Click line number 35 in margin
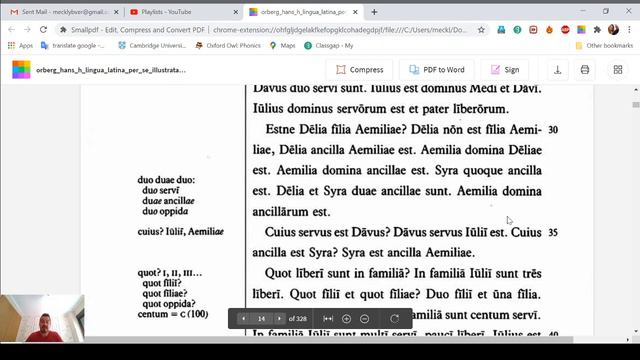Screen dimensions: 640x360 (553, 233)
